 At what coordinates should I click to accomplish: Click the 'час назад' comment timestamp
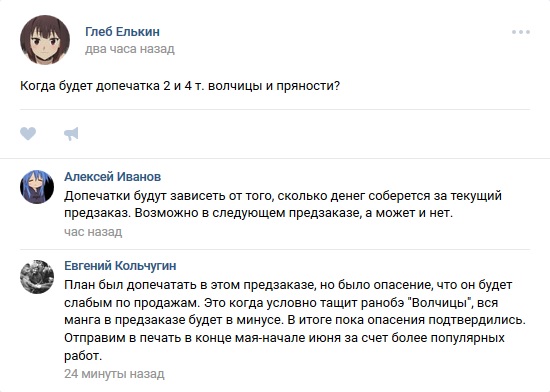click(93, 232)
